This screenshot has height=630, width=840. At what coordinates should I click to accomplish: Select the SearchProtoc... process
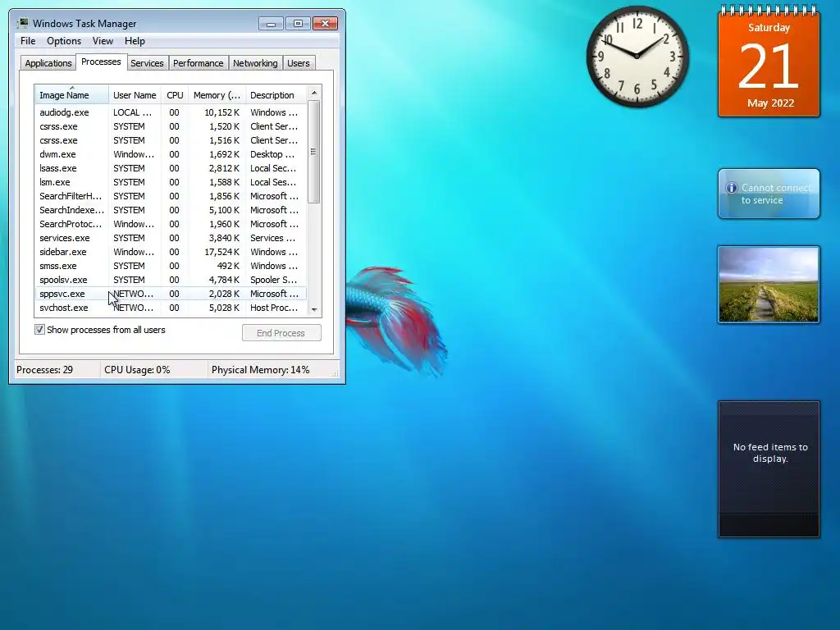click(171, 224)
